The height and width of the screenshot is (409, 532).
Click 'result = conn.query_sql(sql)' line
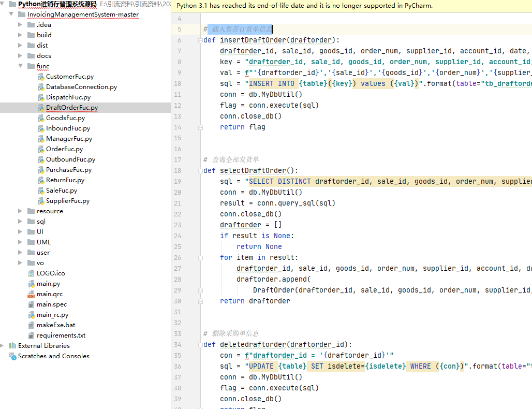click(277, 203)
